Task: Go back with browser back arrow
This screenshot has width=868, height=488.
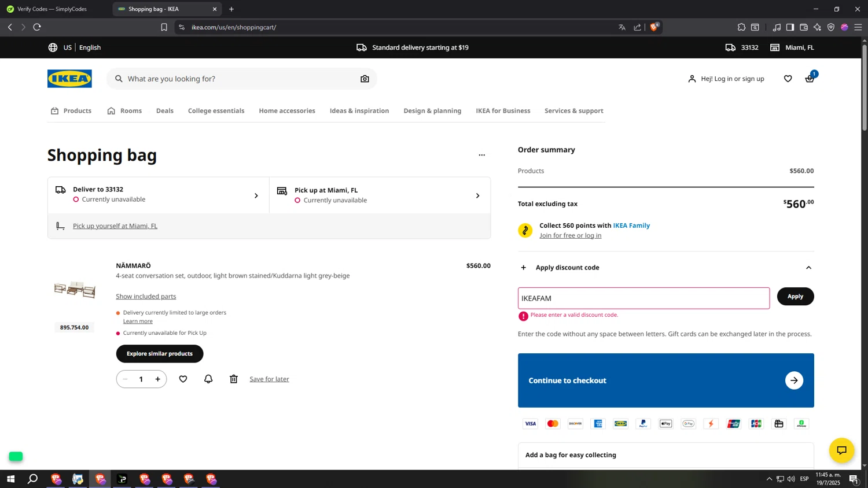Action: [x=10, y=27]
